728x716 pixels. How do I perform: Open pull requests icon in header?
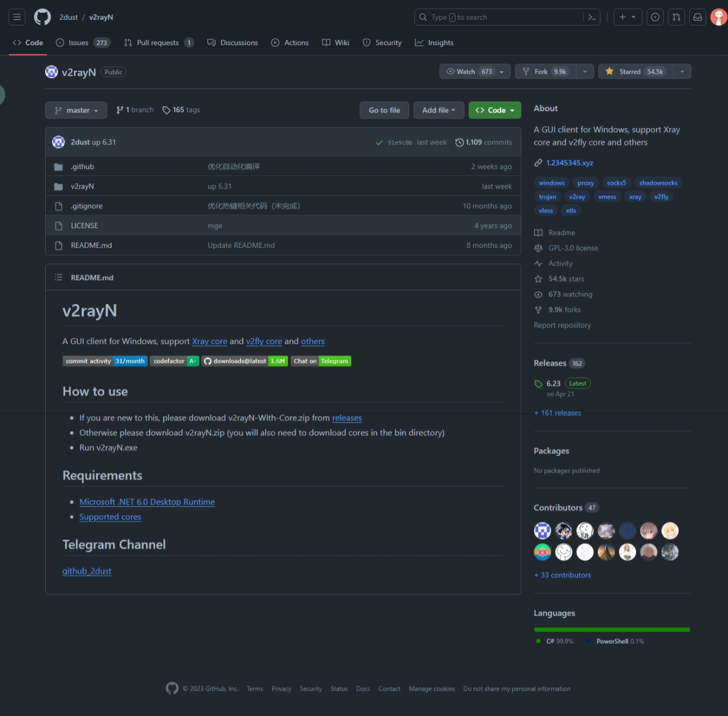(x=676, y=17)
